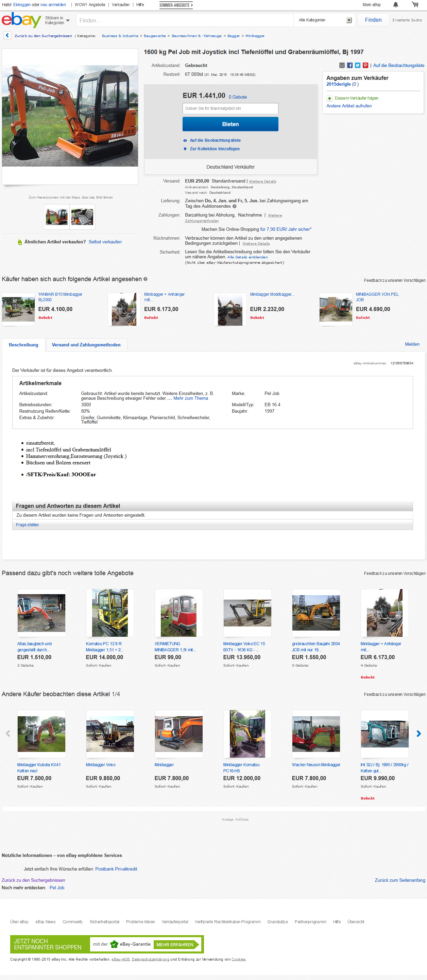Click the delivery info question mark icon
This screenshot has height=980, width=427.
tap(235, 207)
